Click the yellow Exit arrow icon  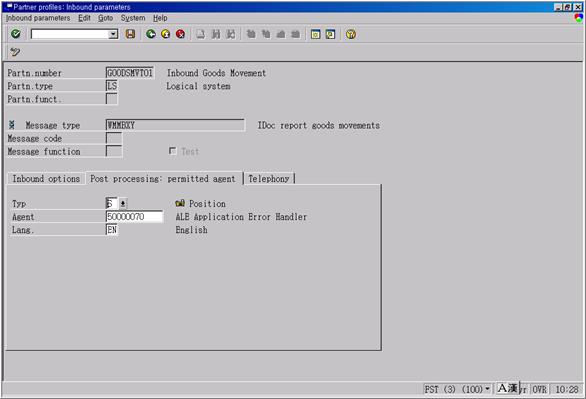tap(166, 34)
